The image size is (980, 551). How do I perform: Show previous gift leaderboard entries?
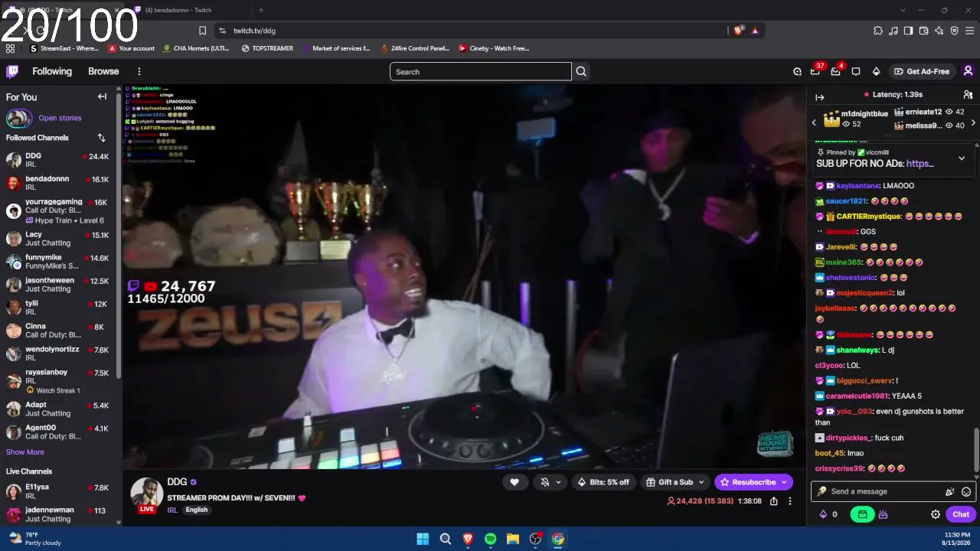(814, 122)
